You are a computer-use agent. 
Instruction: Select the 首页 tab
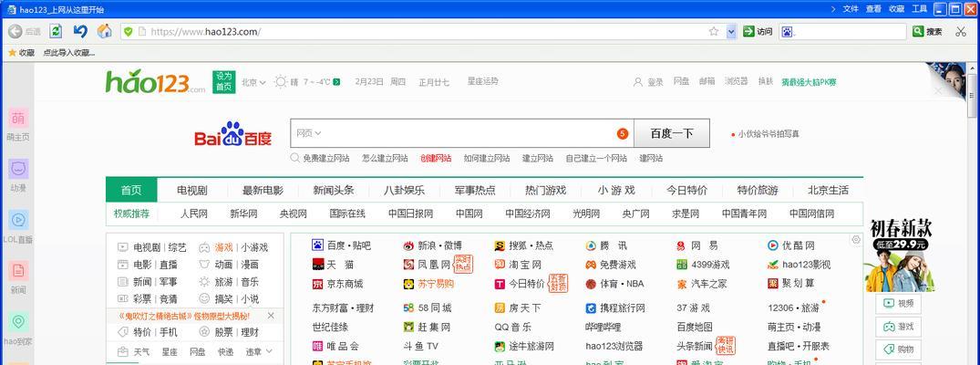coord(131,191)
